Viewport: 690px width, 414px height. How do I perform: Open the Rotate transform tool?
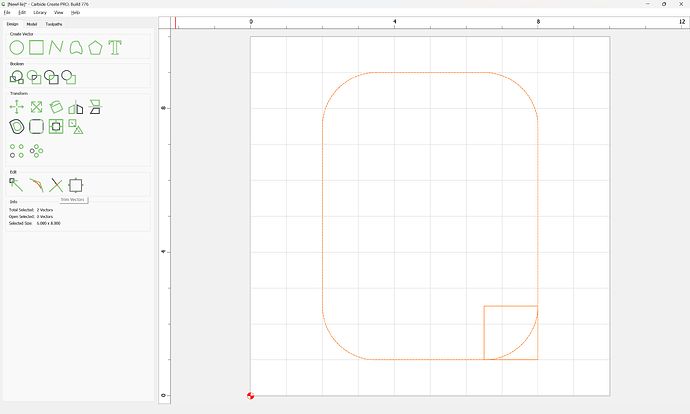click(56, 107)
